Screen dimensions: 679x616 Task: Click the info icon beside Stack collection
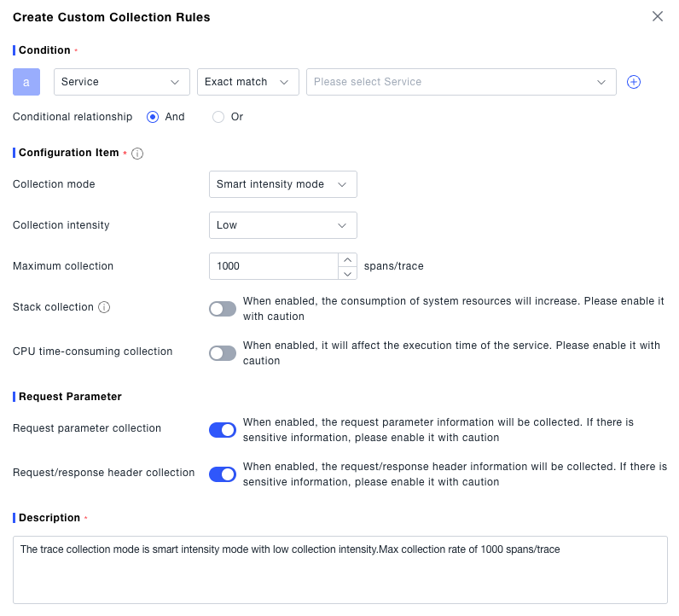pos(104,307)
